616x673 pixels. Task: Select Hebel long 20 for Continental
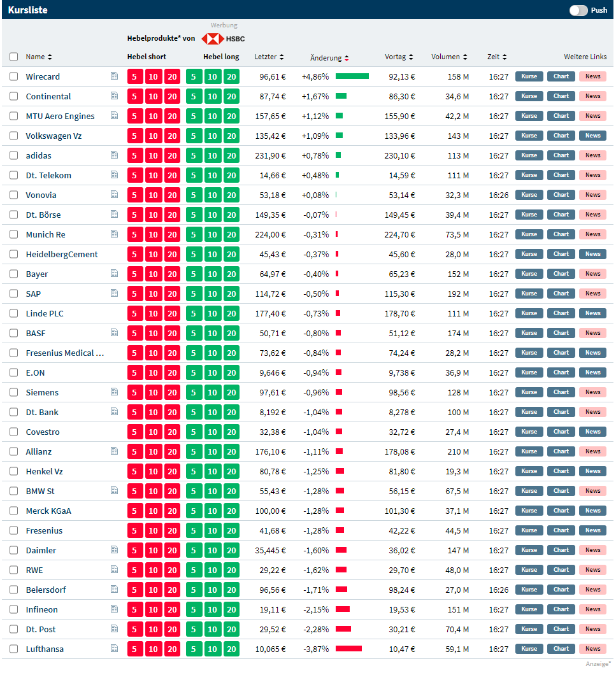click(231, 97)
